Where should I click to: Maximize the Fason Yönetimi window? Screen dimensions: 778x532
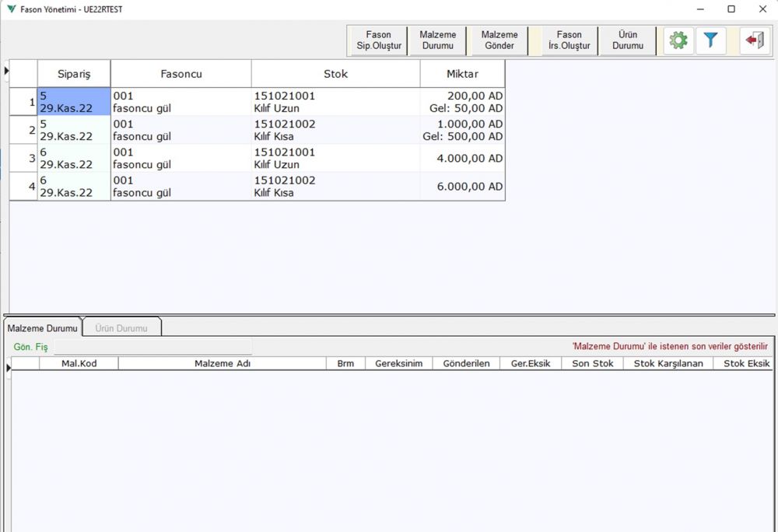(731, 9)
